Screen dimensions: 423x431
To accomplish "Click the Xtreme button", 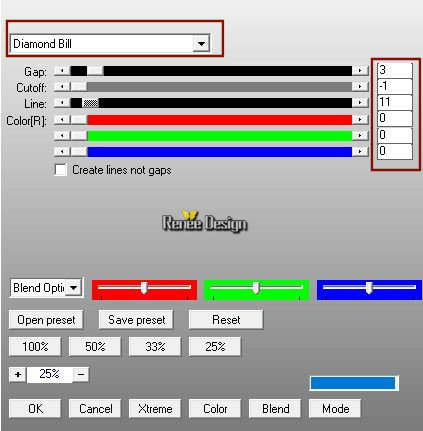I will [155, 409].
